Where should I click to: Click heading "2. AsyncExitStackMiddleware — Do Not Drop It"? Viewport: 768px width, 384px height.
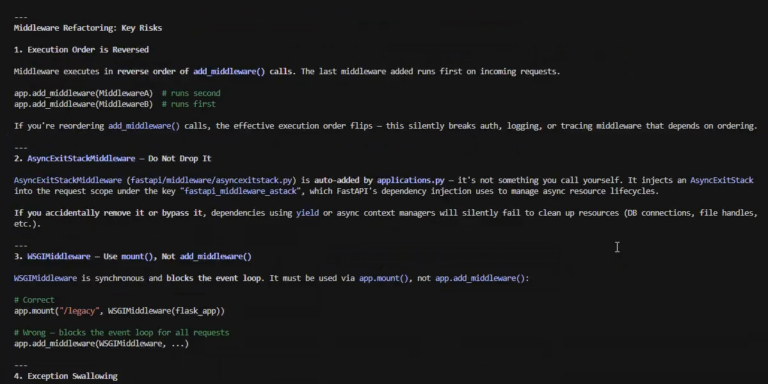tap(113, 159)
